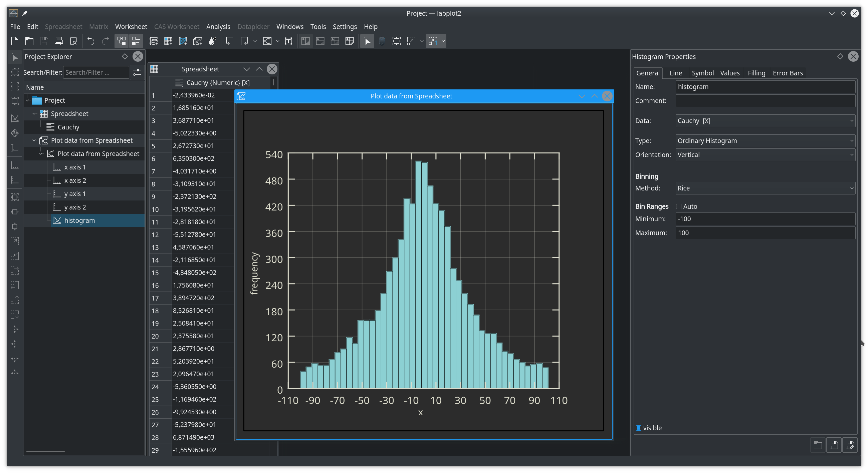Create a new matrix from the toolbar
Screen dimensions: 868x473
[x=183, y=41]
